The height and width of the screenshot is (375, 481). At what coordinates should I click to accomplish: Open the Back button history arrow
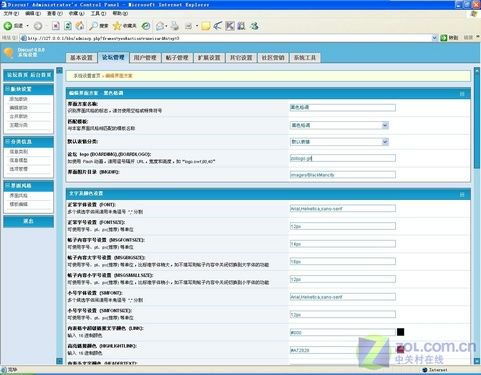pos(28,26)
